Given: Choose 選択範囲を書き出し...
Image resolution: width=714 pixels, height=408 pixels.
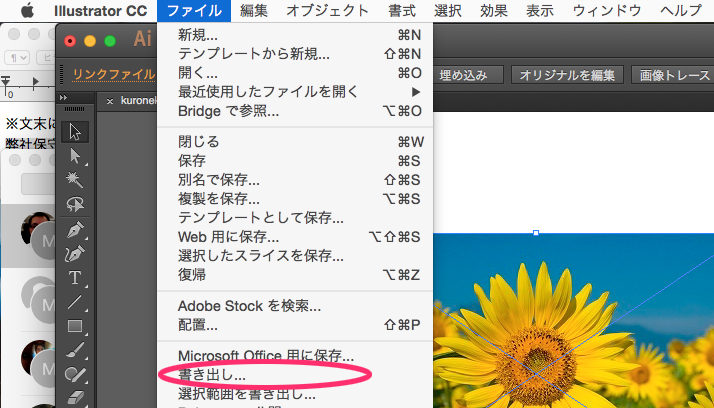Looking at the screenshot, I should click(x=295, y=393).
